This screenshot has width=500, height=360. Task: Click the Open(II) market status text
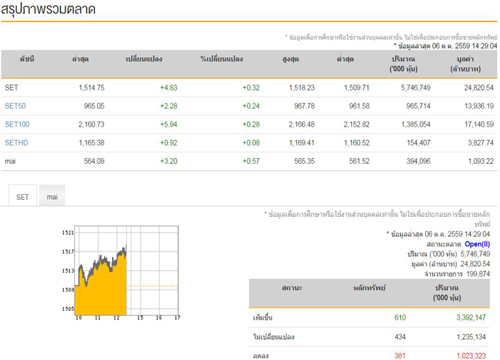point(477,244)
